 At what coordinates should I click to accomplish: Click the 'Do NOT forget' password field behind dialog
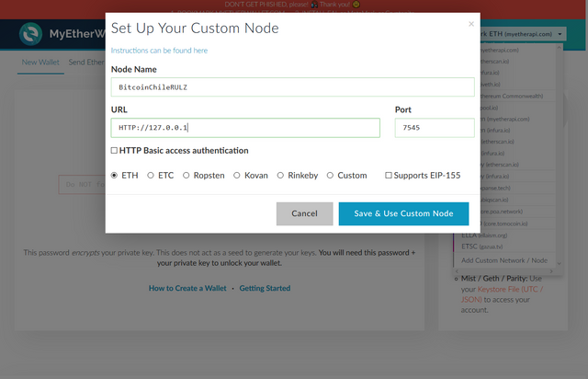click(82, 184)
